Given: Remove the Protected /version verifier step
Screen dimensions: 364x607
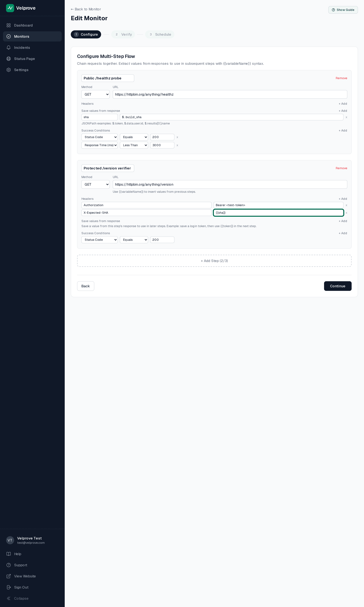Looking at the screenshot, I should [341, 168].
